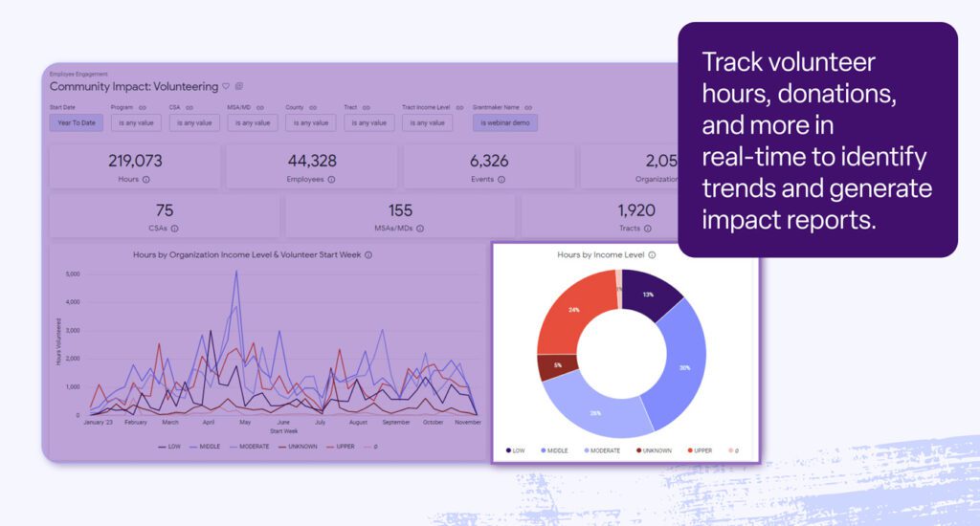The width and height of the screenshot is (980, 526).
Task: Click the info icon beside Employees
Action: 333,179
